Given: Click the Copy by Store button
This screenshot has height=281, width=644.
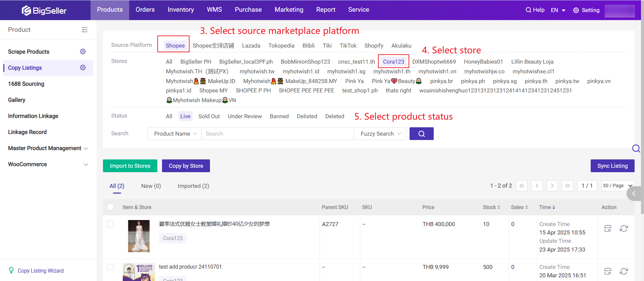Looking at the screenshot, I should (x=186, y=166).
